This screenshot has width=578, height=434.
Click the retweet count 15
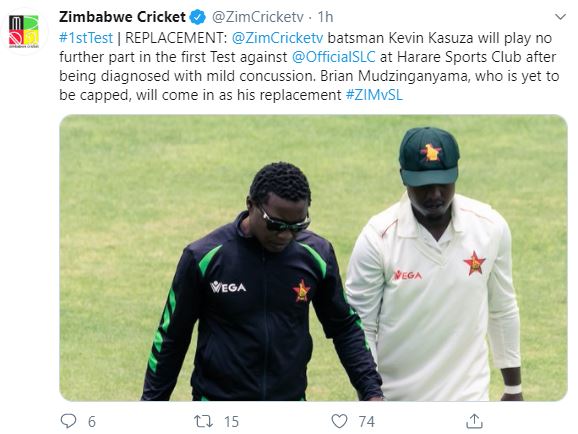click(x=231, y=422)
